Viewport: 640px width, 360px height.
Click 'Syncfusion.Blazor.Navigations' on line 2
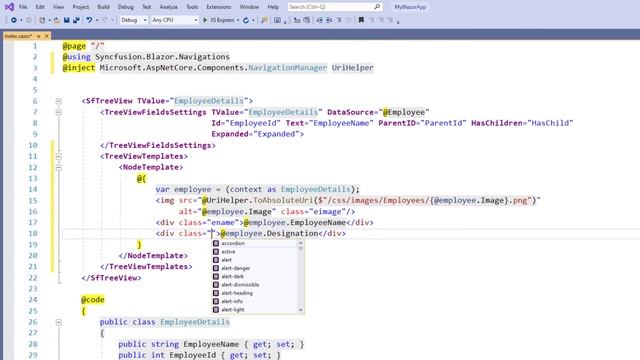pos(162,57)
